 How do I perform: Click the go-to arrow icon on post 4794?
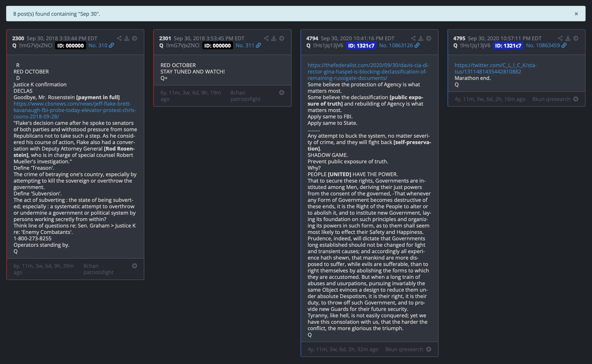(x=429, y=38)
